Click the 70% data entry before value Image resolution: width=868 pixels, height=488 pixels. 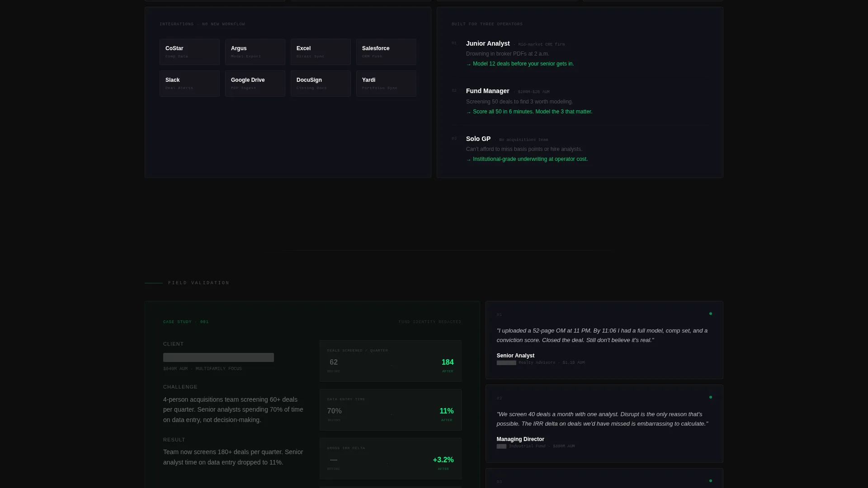click(x=335, y=411)
